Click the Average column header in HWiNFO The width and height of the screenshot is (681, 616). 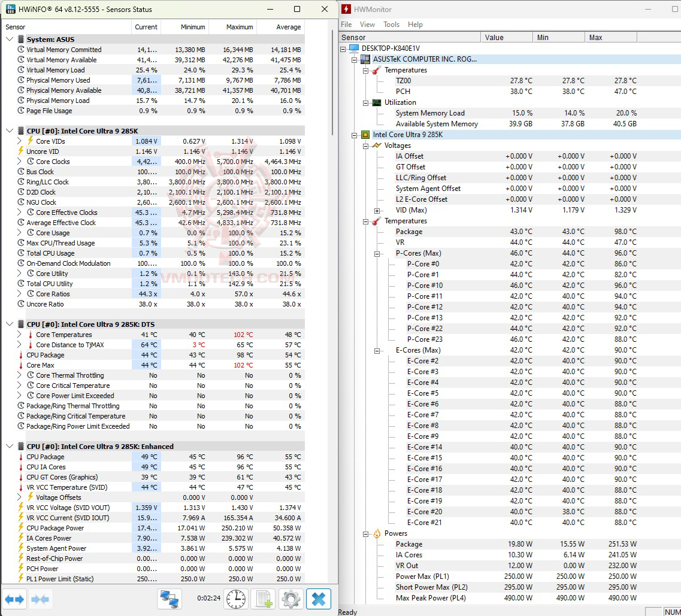click(x=280, y=27)
